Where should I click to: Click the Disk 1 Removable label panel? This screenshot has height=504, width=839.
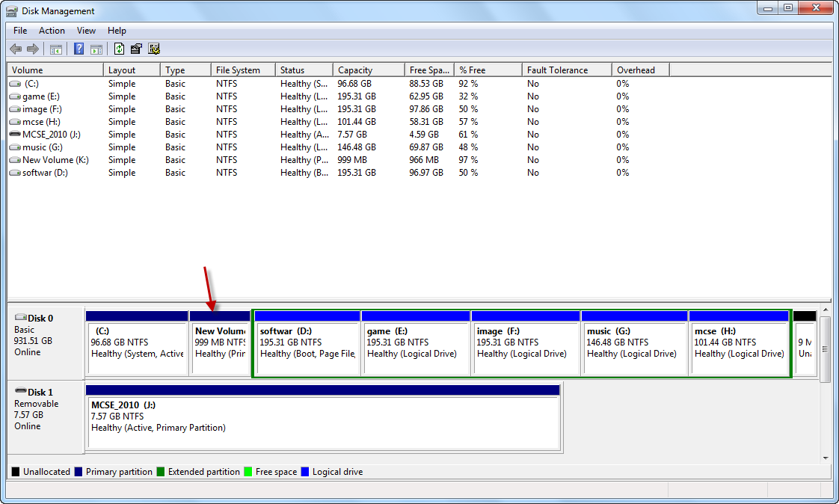(x=45, y=415)
